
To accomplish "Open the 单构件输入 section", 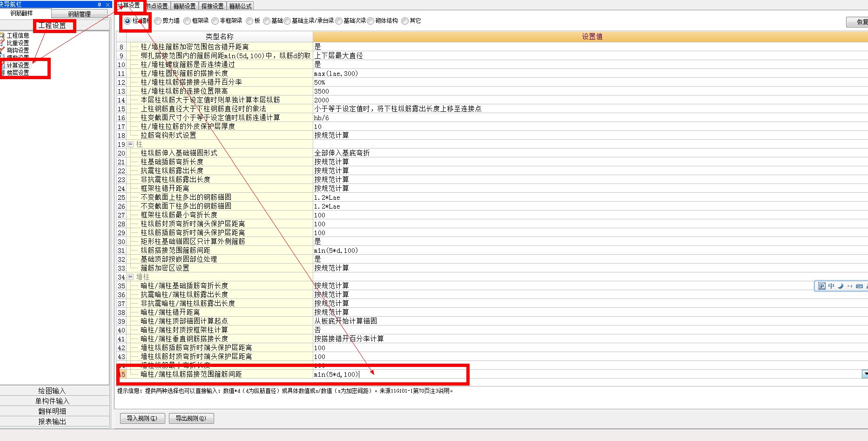I will point(52,401).
